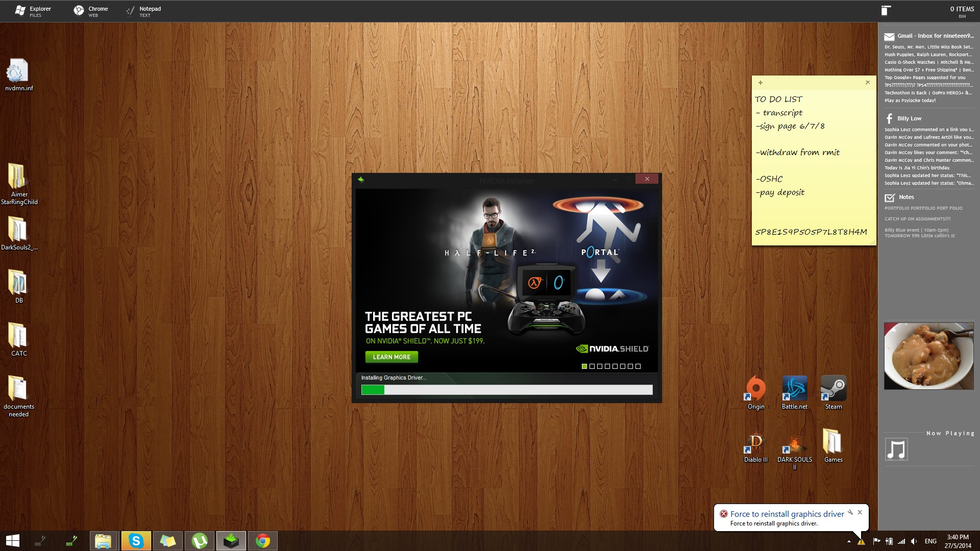This screenshot has width=980, height=551.
Task: Open the network signal tray icon
Action: coord(901,541)
